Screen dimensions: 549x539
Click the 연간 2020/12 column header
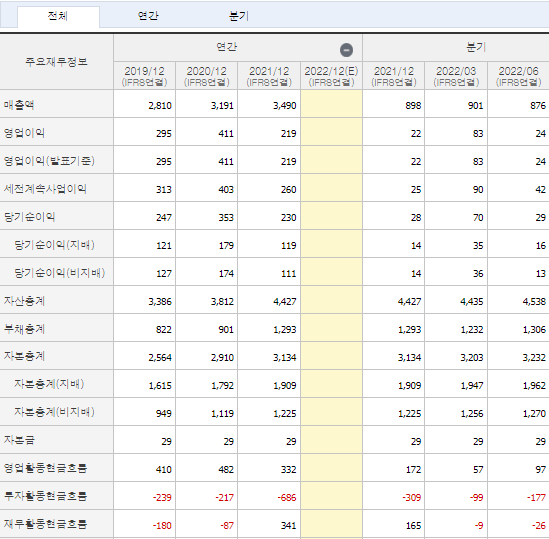(207, 76)
